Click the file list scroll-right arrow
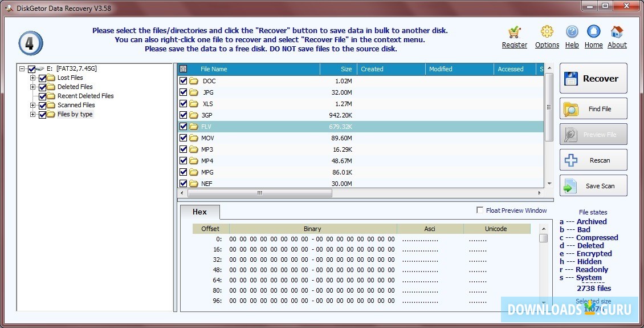 540,193
